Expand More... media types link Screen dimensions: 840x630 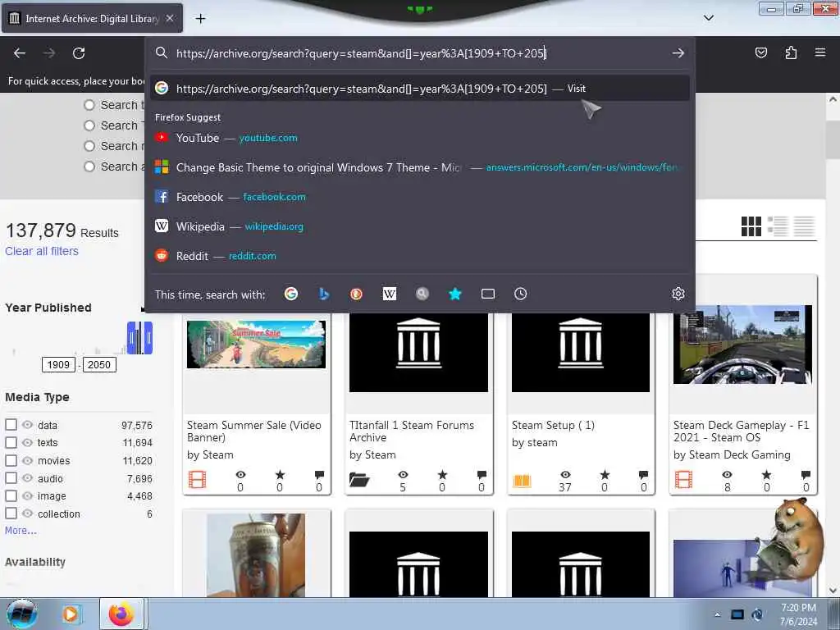[21, 531]
